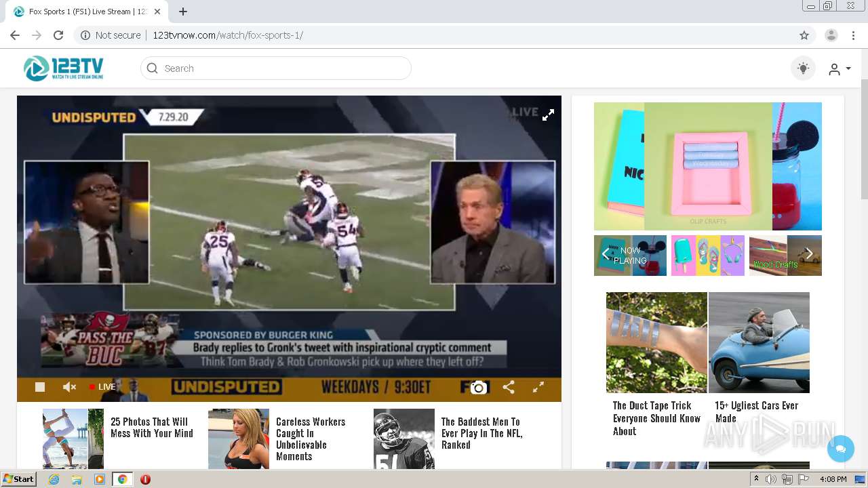
Task: Click the blue tiny car thumbnail
Action: [759, 342]
